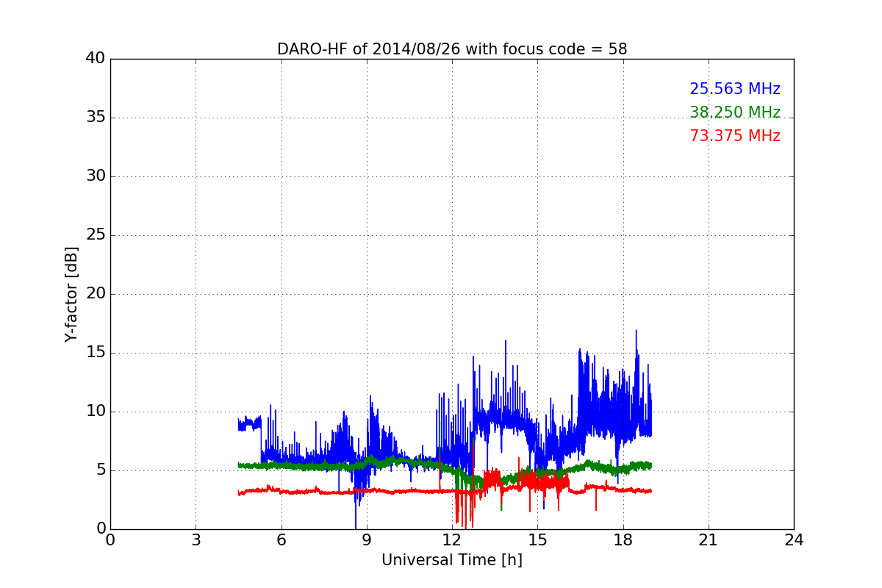Click x-axis tick label 12
The image size is (882, 588).
pyautogui.click(x=452, y=539)
